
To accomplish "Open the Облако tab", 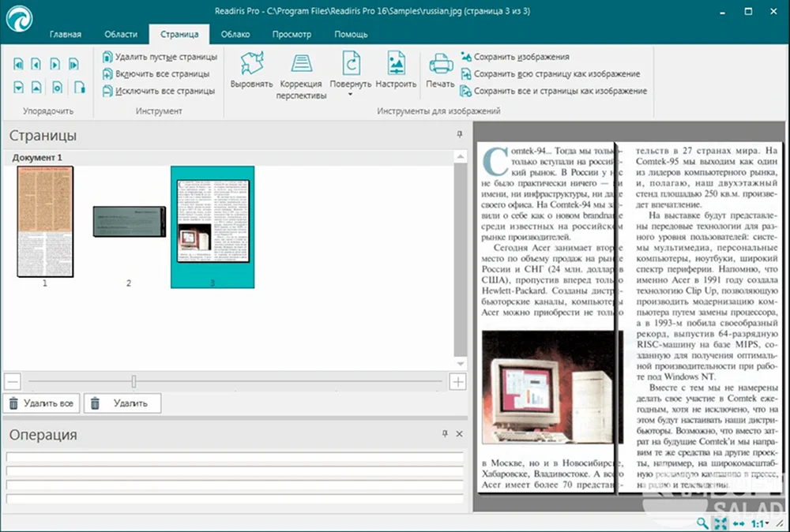I will tap(235, 34).
